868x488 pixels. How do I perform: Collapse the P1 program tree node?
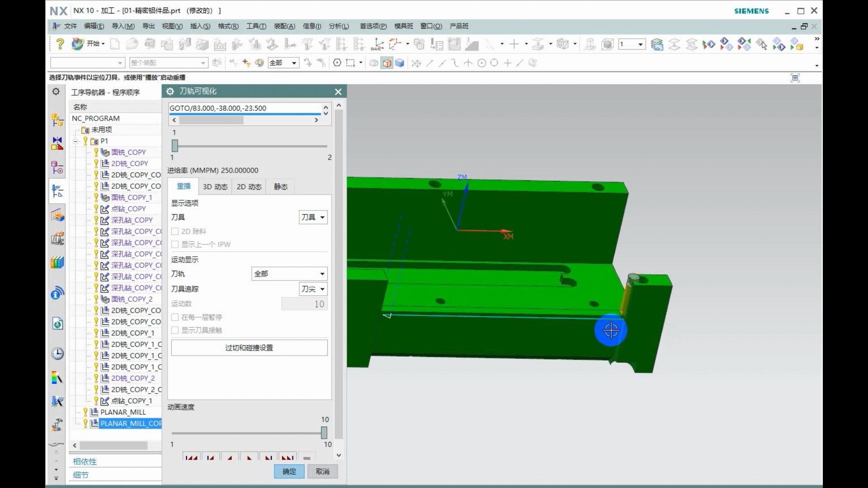click(x=75, y=141)
